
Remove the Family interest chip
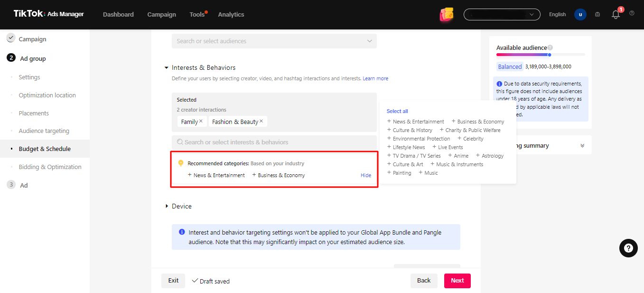tap(200, 121)
